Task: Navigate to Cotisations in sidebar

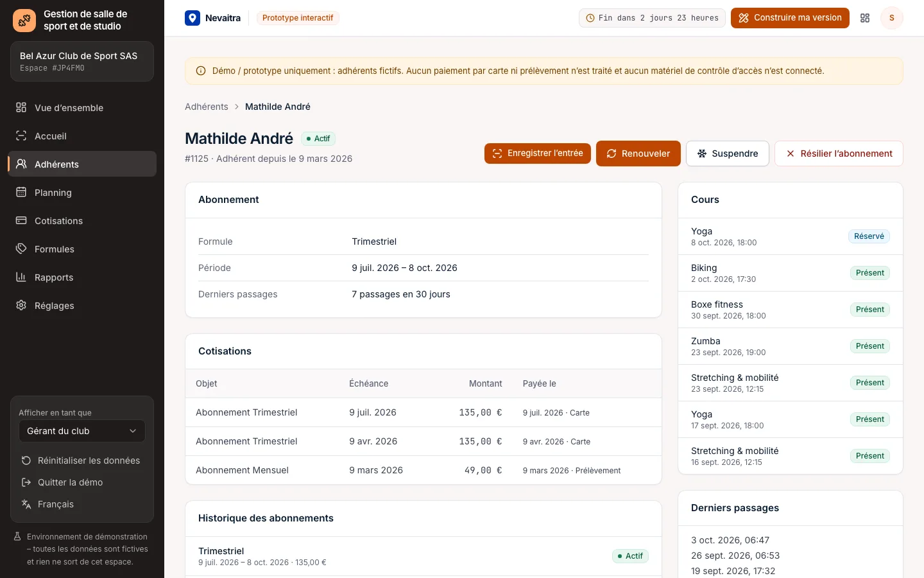Action: click(82, 220)
